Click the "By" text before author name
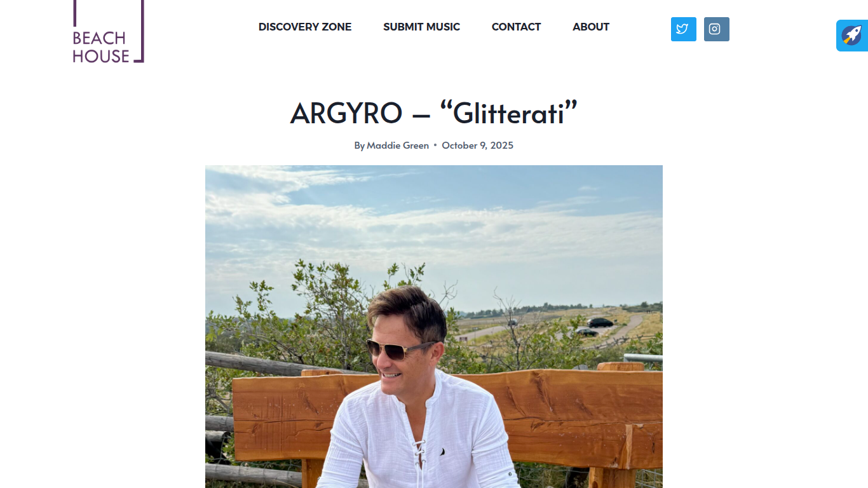Image resolution: width=868 pixels, height=488 pixels. point(360,146)
